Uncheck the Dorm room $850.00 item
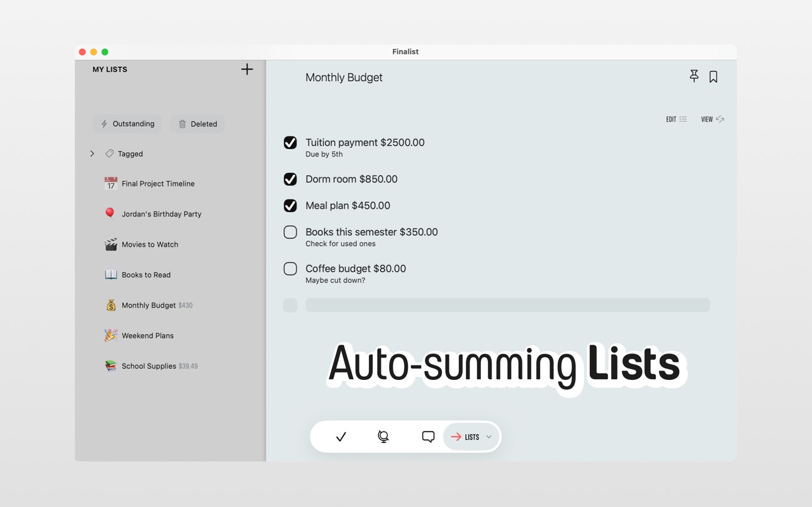This screenshot has height=507, width=812. 290,179
